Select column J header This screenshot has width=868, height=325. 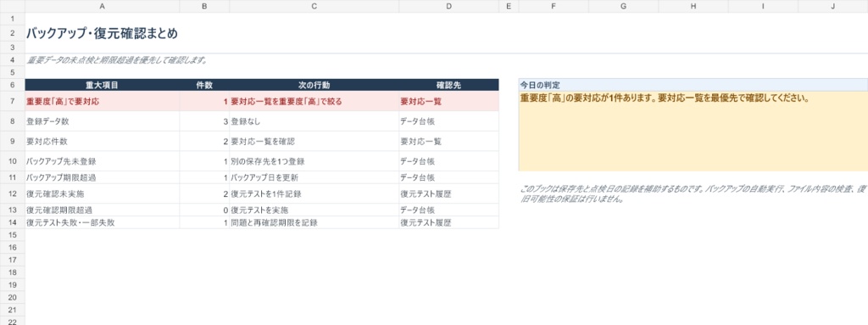(833, 6)
